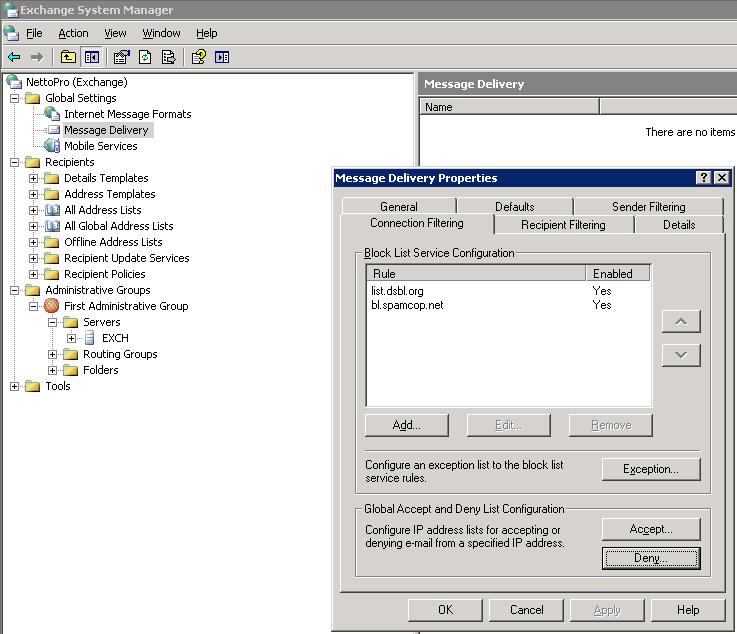This screenshot has height=634, width=737.
Task: Collapse the Recipients tree node
Action: pyautogui.click(x=15, y=162)
